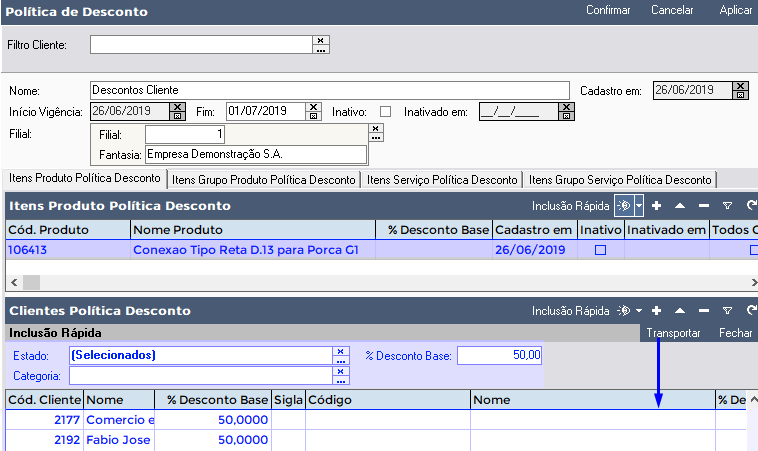Click right scroll arrow of product grid

(754, 282)
